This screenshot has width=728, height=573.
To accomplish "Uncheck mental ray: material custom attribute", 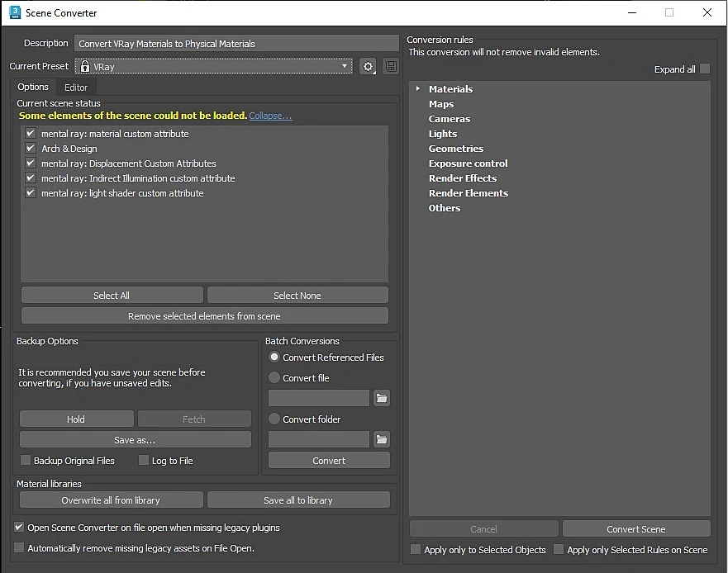I will click(31, 134).
